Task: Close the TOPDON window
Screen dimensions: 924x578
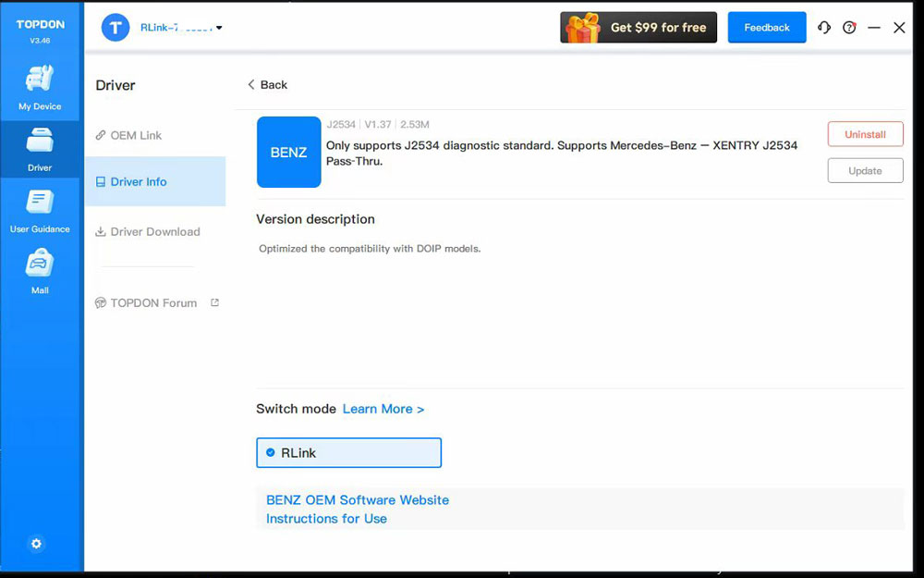Action: 899,28
